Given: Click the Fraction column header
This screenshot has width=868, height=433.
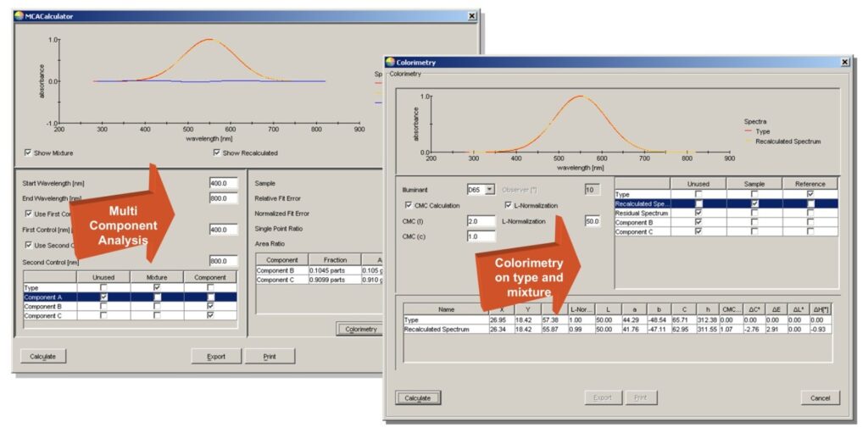Looking at the screenshot, I should click(x=335, y=259).
